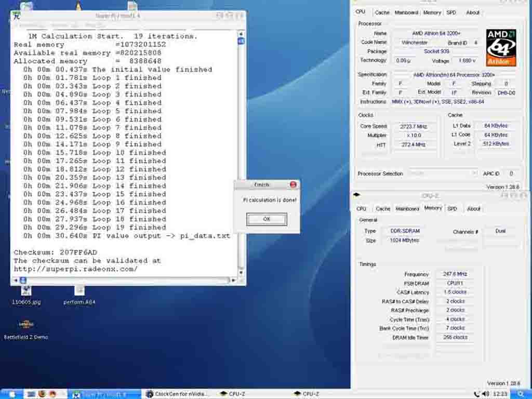Click the memory Frequency value 247.6 MHz

[x=455, y=274]
